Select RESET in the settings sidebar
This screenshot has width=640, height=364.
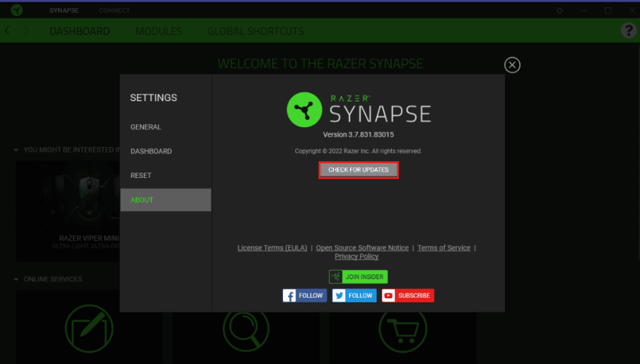pyautogui.click(x=141, y=175)
